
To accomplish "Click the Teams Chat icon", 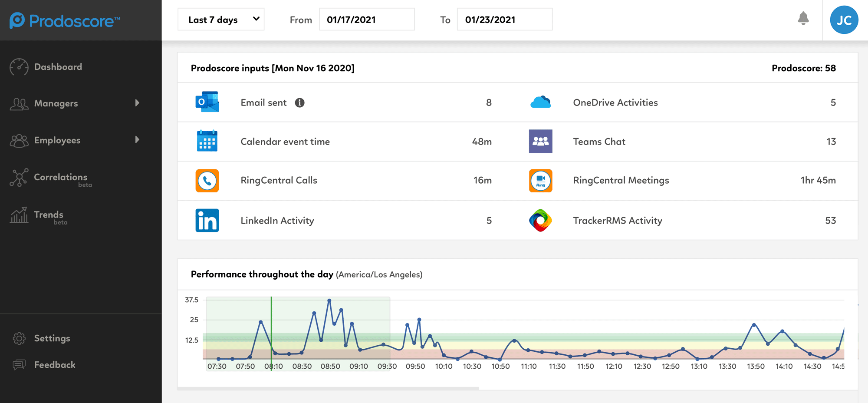I will [541, 141].
